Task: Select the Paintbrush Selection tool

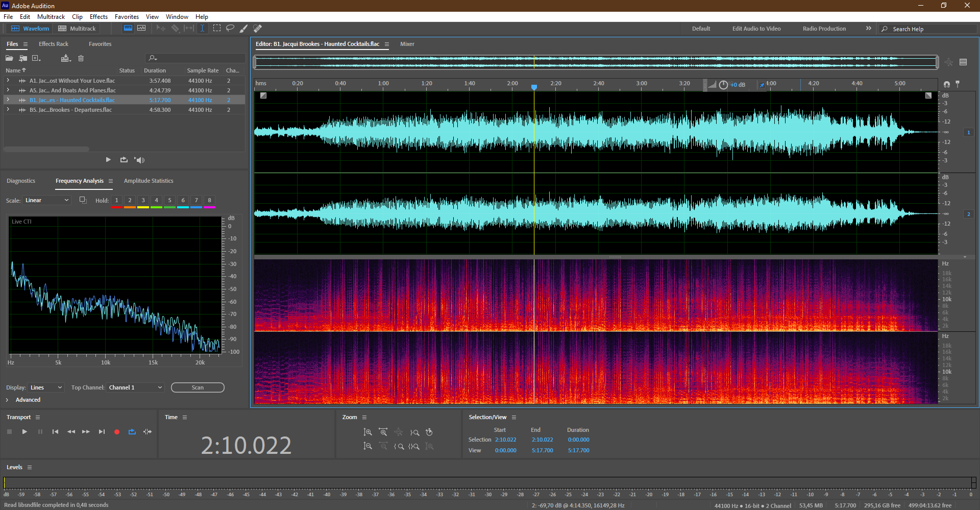Action: click(x=244, y=29)
